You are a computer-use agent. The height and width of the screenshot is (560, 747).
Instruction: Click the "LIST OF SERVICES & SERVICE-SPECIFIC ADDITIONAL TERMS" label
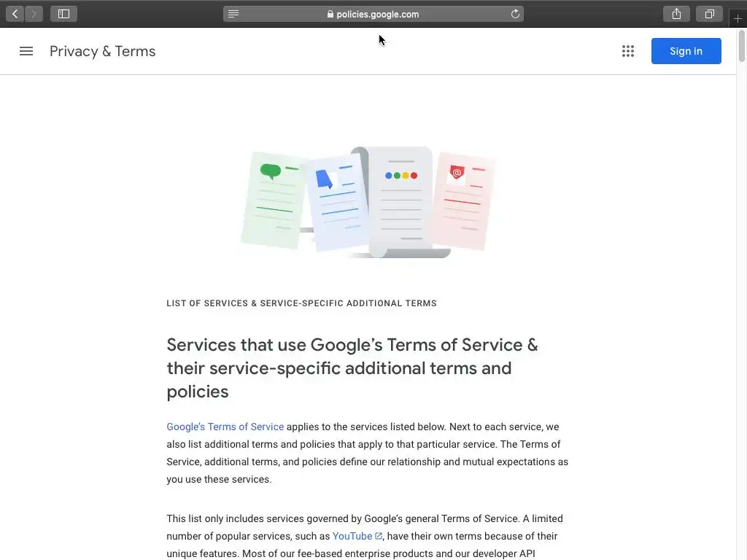click(x=301, y=303)
